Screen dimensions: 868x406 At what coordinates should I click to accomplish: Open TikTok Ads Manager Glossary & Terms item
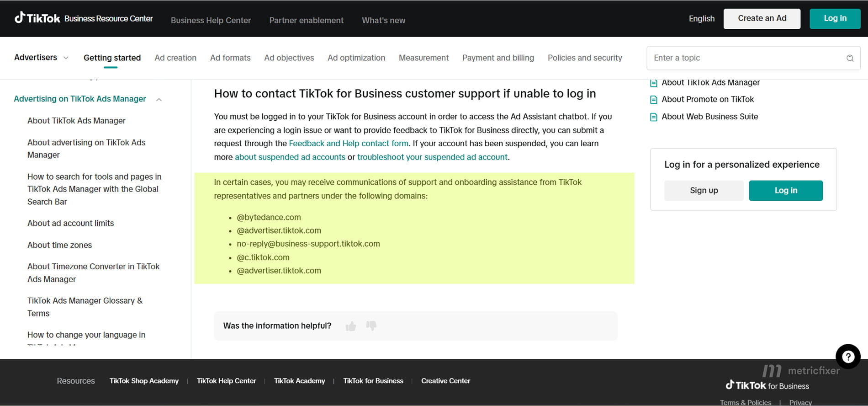pos(85,307)
